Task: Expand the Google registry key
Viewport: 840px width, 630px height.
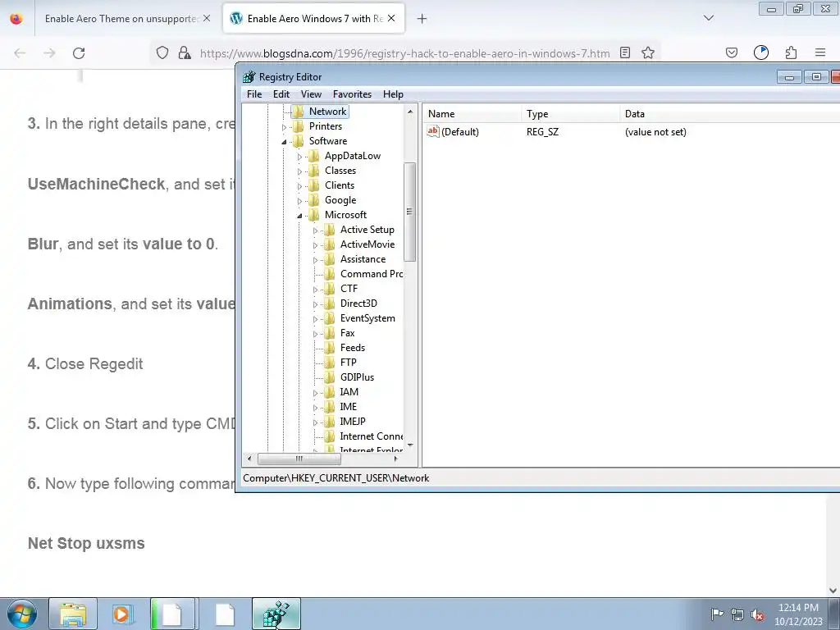Action: tap(300, 201)
